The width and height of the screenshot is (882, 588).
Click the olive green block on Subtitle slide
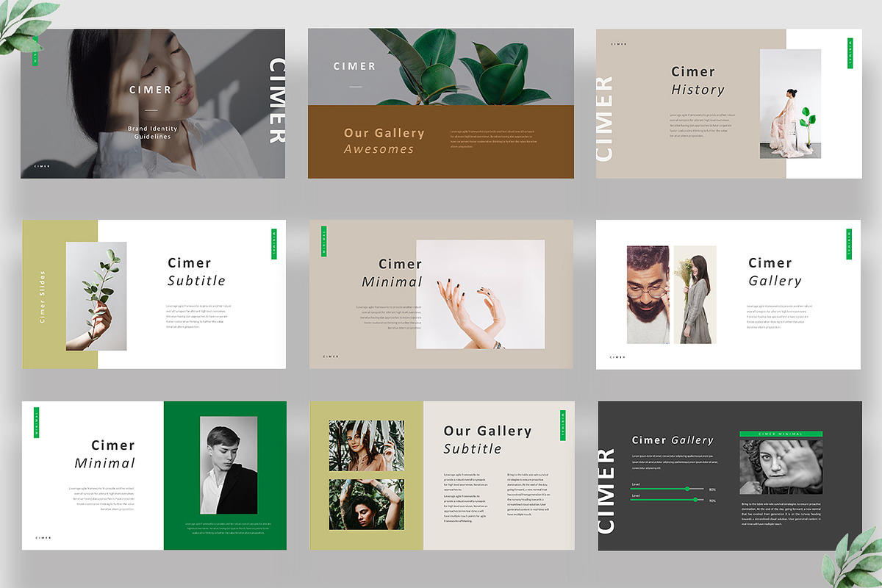[60, 294]
